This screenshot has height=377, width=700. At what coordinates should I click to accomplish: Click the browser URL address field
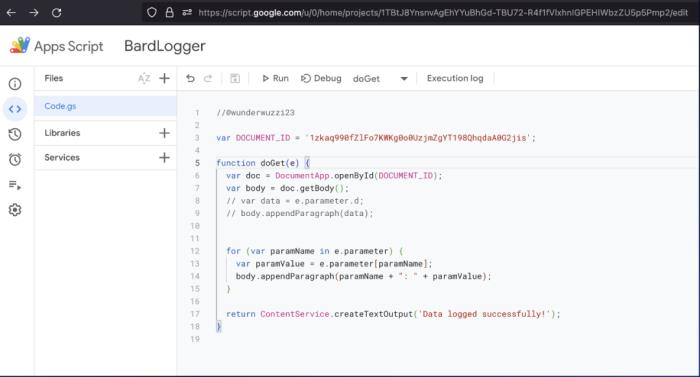[443, 13]
